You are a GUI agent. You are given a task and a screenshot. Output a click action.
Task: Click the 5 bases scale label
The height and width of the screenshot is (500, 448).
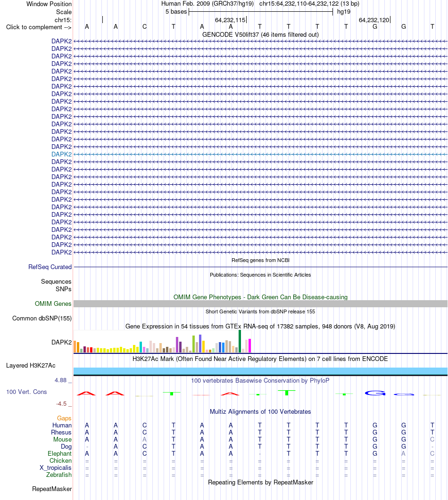tap(176, 11)
